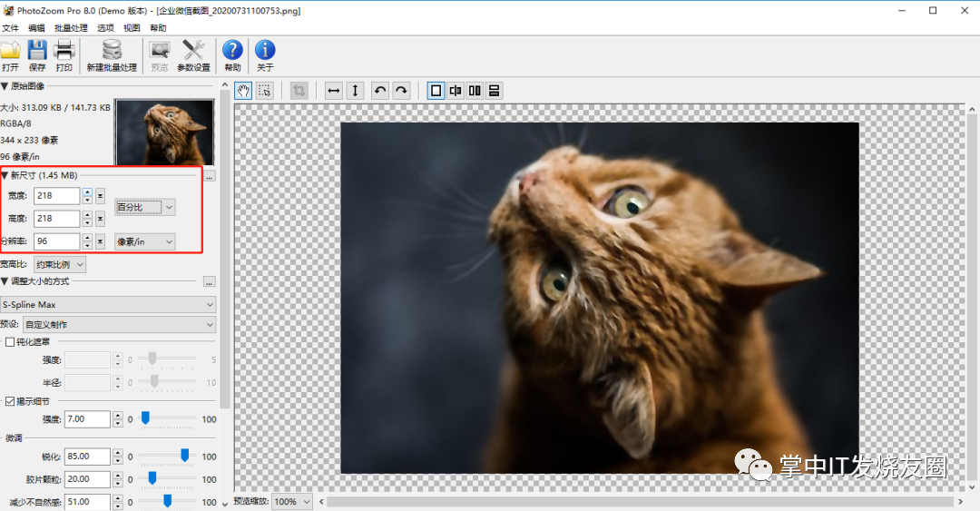Click the 保存 save disk icon
The width and height of the screenshot is (980, 511).
[37, 55]
